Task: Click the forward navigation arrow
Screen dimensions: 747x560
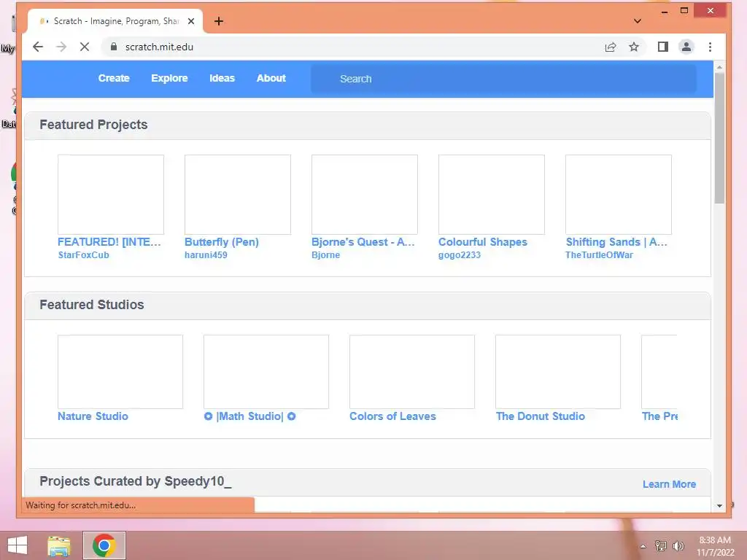Action: (x=61, y=47)
